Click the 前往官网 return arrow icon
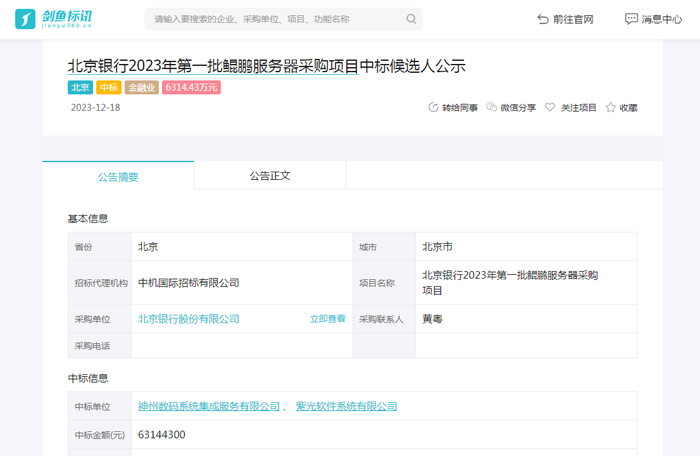Viewport: 700px width, 456px height. (543, 19)
